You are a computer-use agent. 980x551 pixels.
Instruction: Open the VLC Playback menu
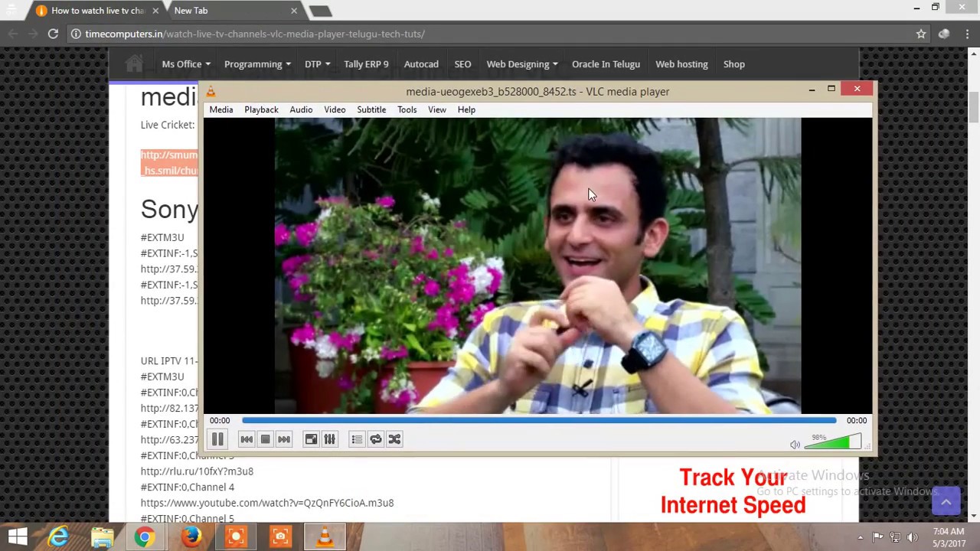[x=261, y=109]
